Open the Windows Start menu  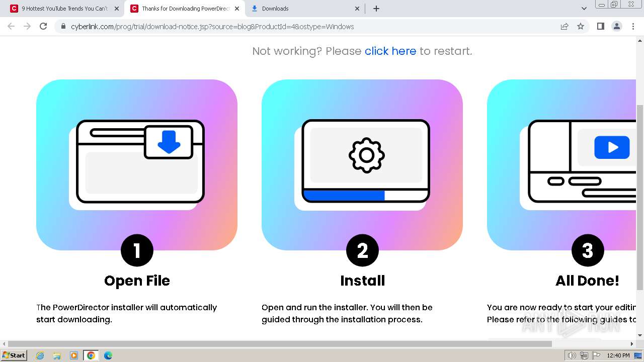[14, 355]
